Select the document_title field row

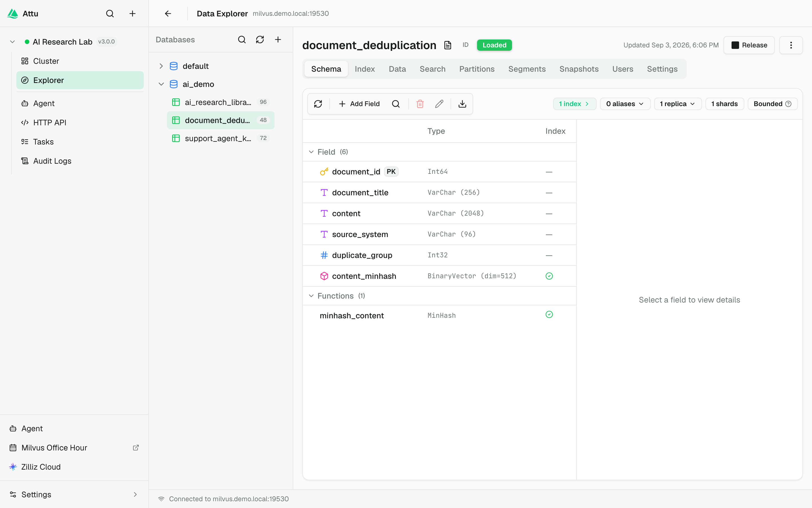439,192
